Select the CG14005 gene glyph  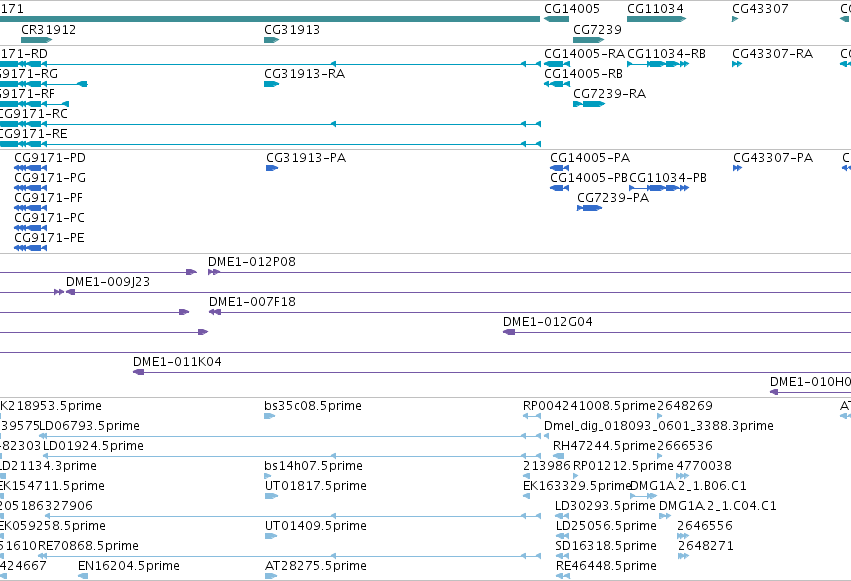[556, 19]
